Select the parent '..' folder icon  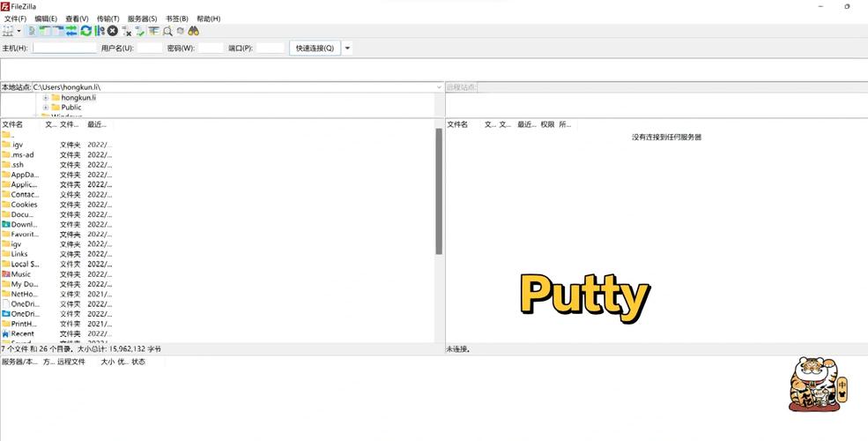(x=6, y=135)
